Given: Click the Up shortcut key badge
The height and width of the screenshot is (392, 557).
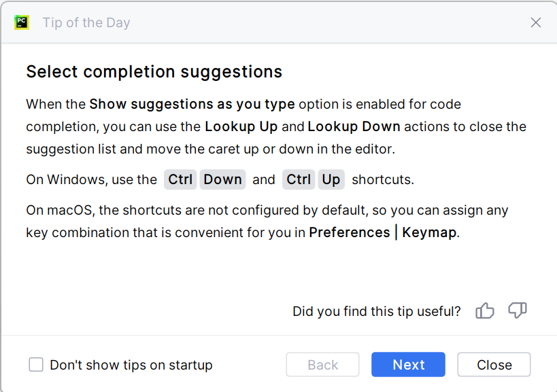Looking at the screenshot, I should (x=331, y=179).
